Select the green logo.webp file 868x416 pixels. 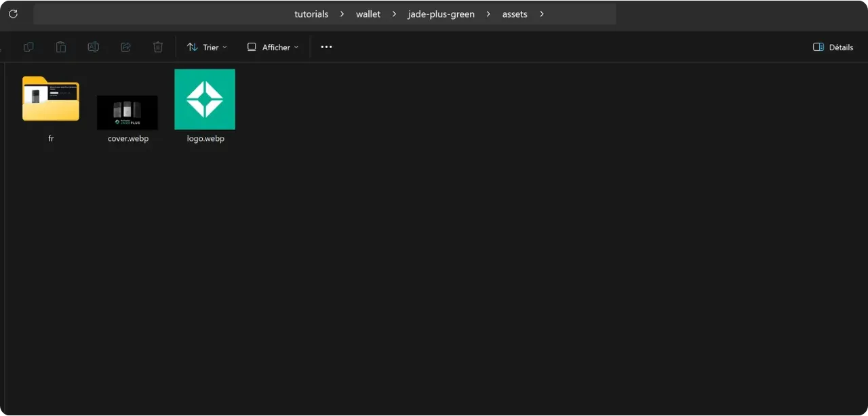(205, 100)
